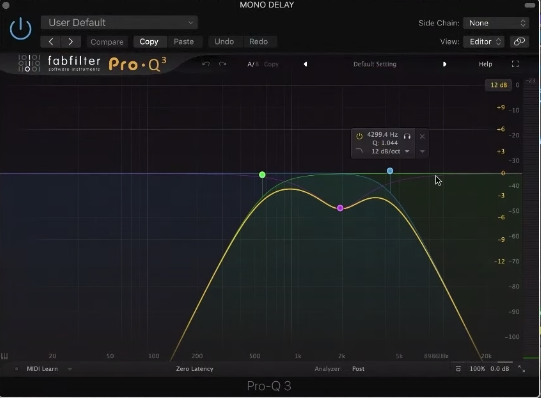Open the 12 dB/oct slope dropdown

(x=390, y=151)
